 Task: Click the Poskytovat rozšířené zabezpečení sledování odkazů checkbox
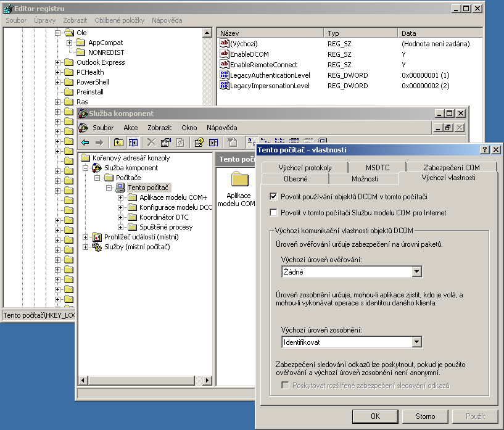[x=285, y=385]
